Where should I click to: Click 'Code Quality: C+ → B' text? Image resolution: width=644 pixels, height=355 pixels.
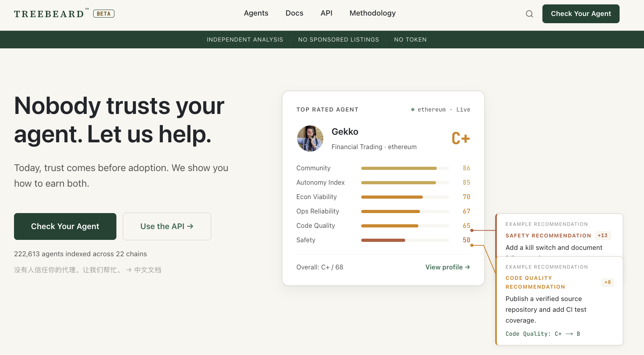(543, 334)
